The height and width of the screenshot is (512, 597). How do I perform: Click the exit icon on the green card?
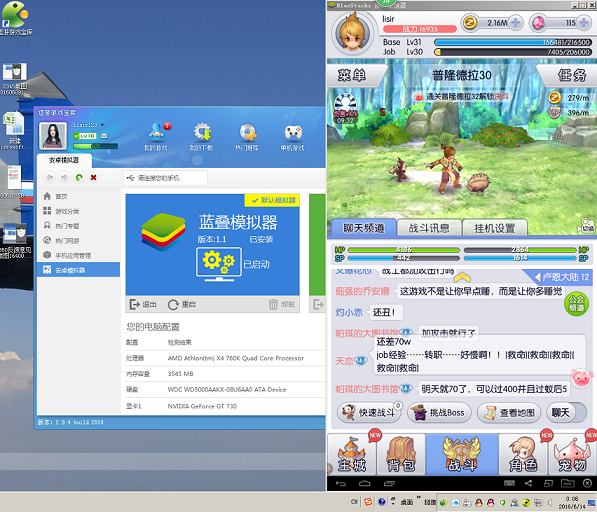(x=318, y=304)
